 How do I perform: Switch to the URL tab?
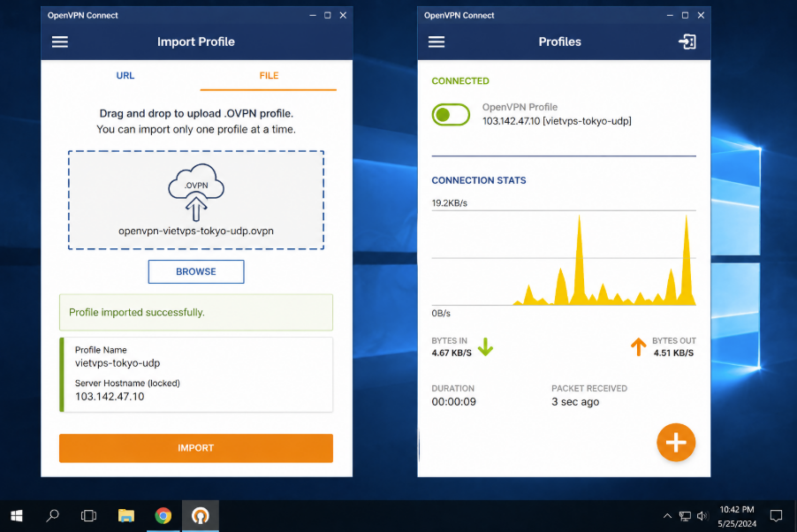[125, 76]
